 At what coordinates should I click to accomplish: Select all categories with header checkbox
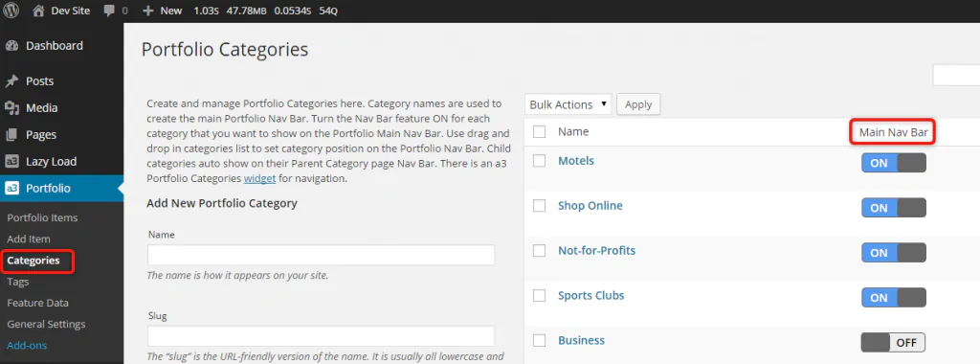pyautogui.click(x=540, y=132)
